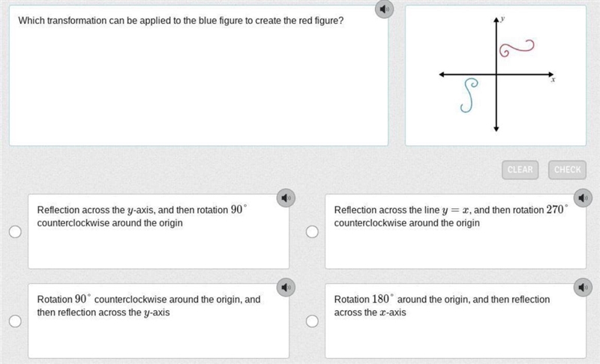Viewport: 600px width, 364px height.
Task: Select radio for rotation 180° then x-axis reflection
Action: [312, 321]
